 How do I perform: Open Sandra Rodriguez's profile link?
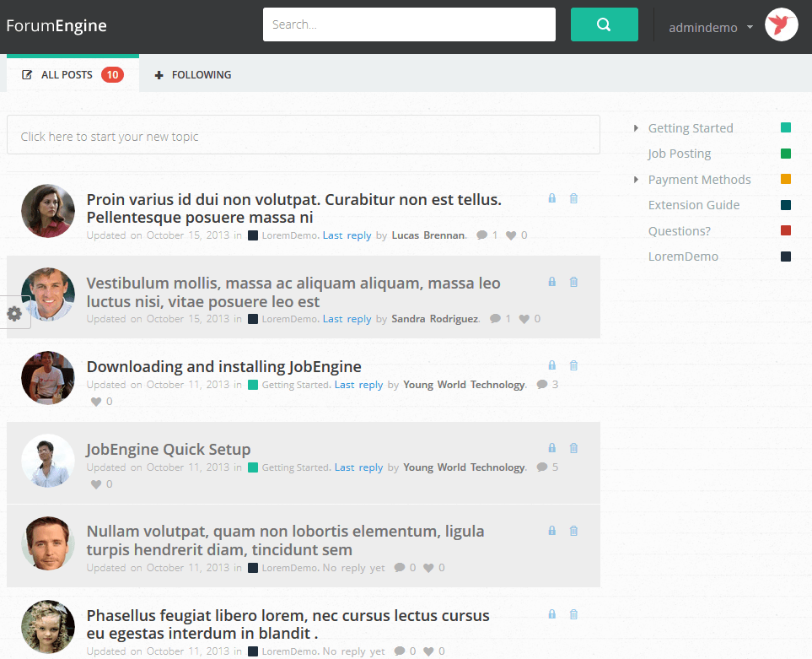434,319
